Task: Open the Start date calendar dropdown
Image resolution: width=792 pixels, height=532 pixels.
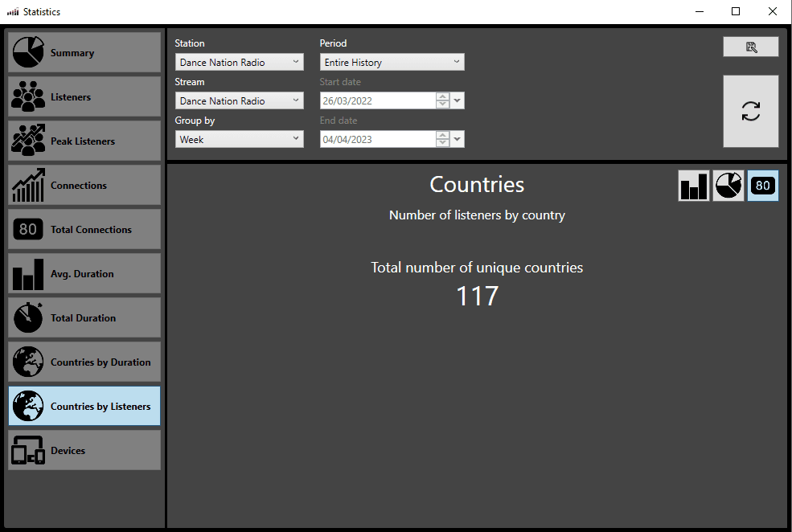Action: [458, 100]
